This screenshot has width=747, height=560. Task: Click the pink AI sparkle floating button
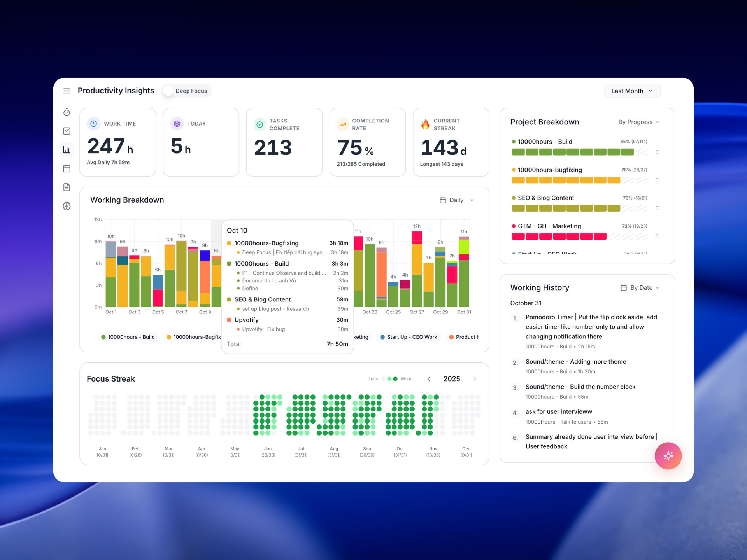668,456
